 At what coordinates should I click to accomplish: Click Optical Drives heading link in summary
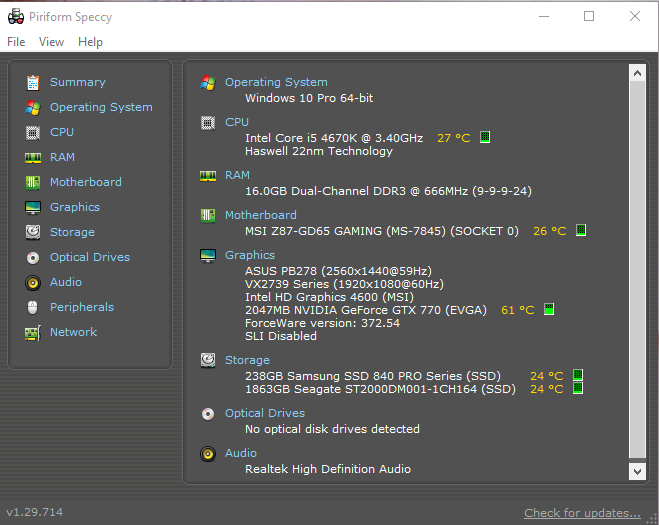tap(265, 414)
